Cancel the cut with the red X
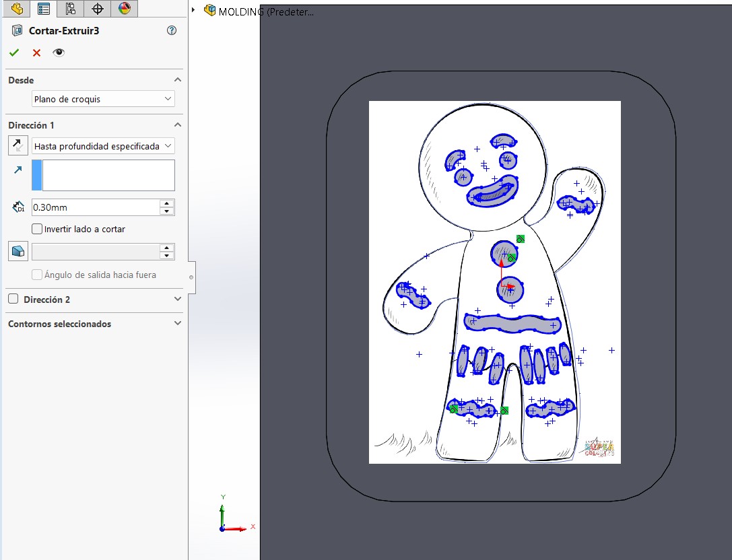The image size is (732, 560). point(36,53)
